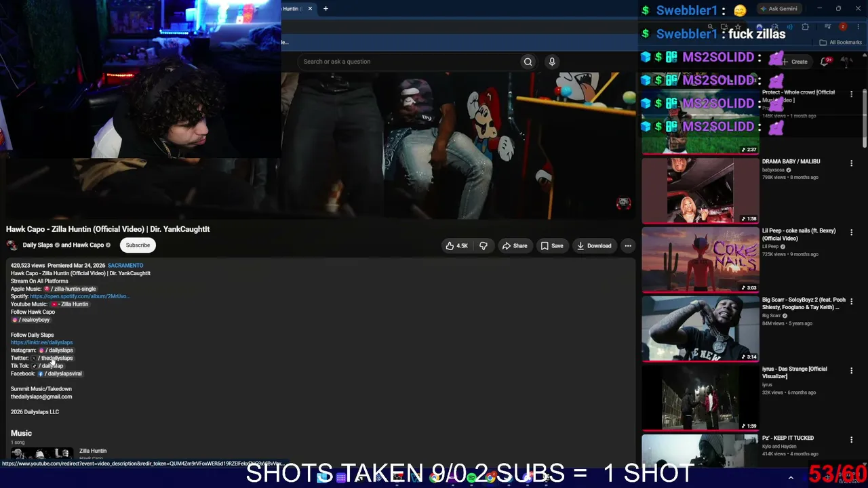Dislike the video with thumbs-down icon
The height and width of the screenshot is (488, 868).
pos(484,246)
